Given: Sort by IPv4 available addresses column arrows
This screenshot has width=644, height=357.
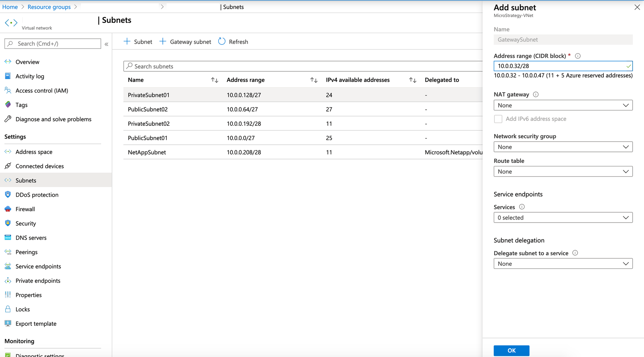Looking at the screenshot, I should click(413, 80).
